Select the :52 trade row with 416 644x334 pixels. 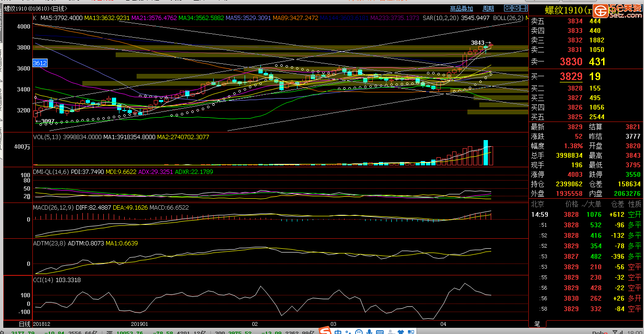(585, 235)
